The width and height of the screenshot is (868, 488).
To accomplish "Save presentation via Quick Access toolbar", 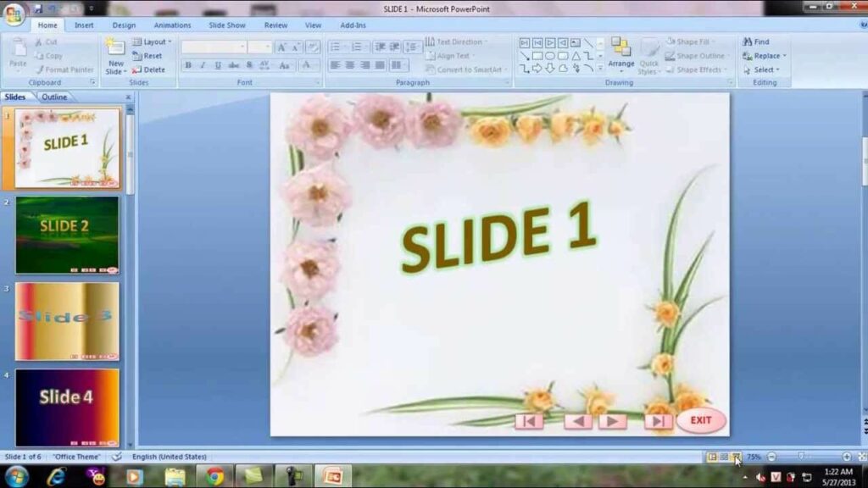I will (38, 8).
